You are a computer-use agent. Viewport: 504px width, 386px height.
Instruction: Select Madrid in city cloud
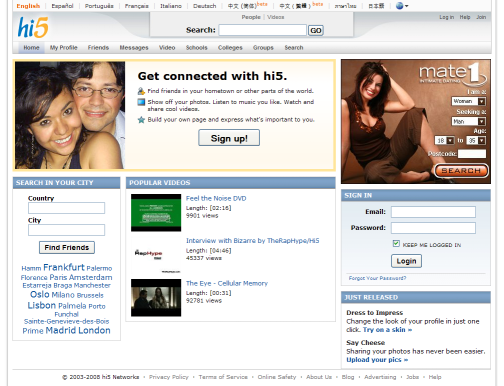(61, 331)
